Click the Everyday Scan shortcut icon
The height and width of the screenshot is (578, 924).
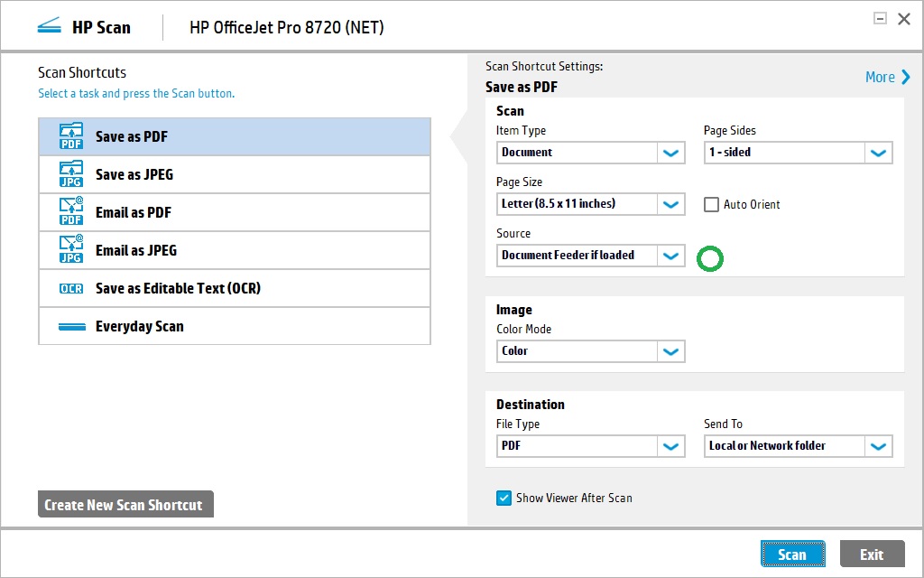coord(72,326)
